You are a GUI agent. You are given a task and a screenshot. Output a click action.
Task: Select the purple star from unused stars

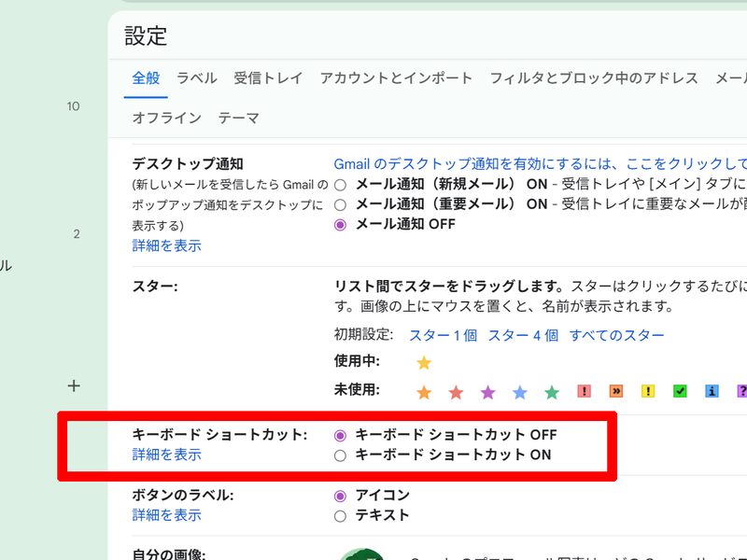click(487, 392)
